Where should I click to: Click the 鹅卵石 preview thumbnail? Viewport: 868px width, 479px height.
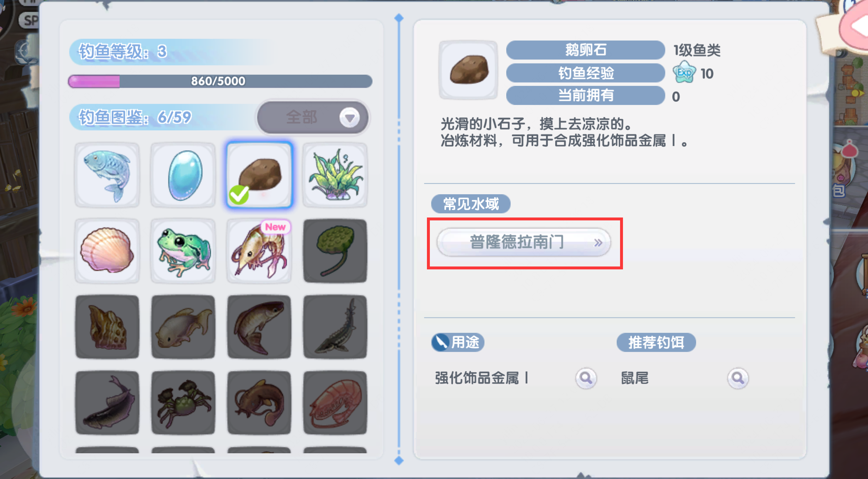coord(468,70)
